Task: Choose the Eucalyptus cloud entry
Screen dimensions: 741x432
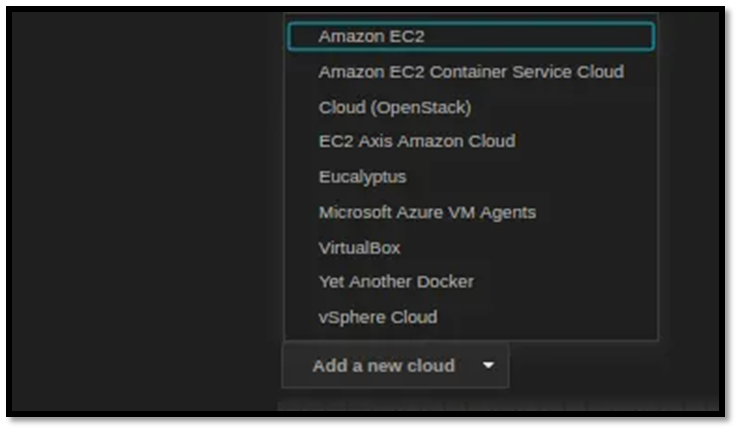Action: click(362, 177)
